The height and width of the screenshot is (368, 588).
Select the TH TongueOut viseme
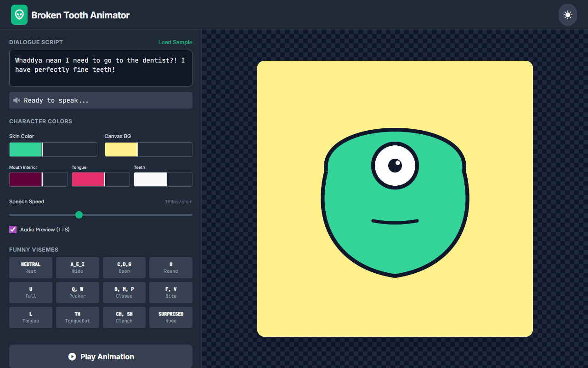pos(77,317)
